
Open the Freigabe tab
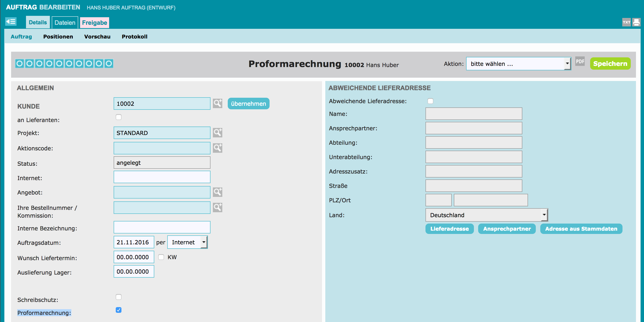coord(94,23)
